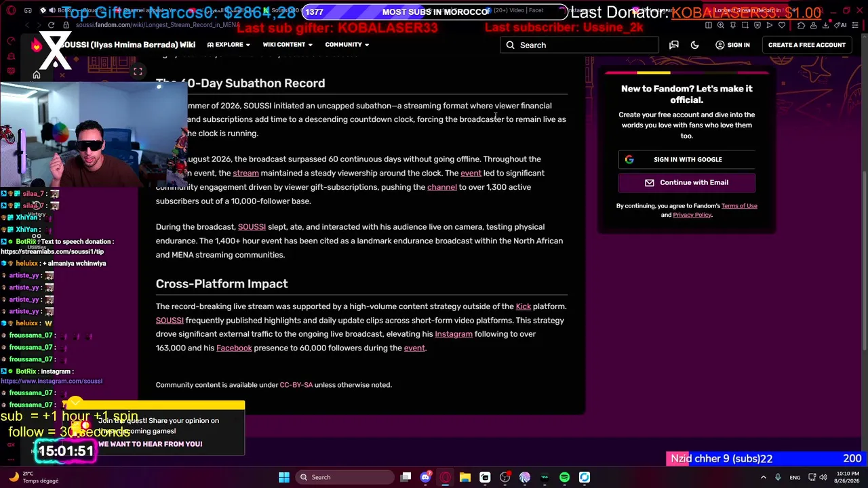868x488 pixels.
Task: Open the snapshot tool icon
Action: pos(745,25)
